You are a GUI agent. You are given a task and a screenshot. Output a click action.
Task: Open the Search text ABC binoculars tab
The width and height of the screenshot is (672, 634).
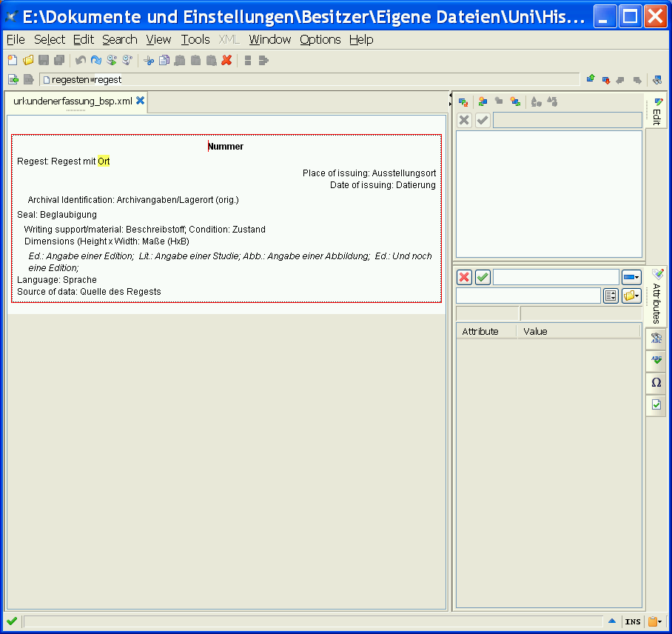tap(656, 339)
